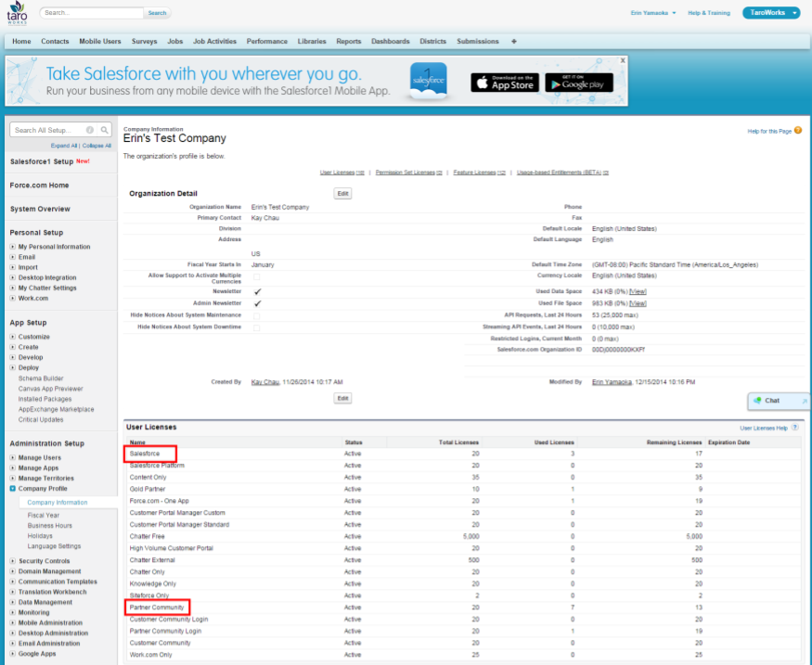Open Installed Packages in App Setup

coord(45,399)
